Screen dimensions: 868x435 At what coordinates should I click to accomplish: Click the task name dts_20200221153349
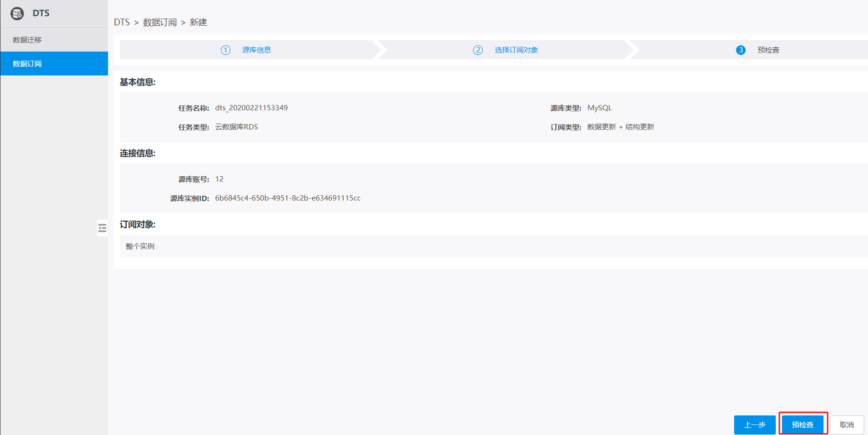tap(251, 108)
